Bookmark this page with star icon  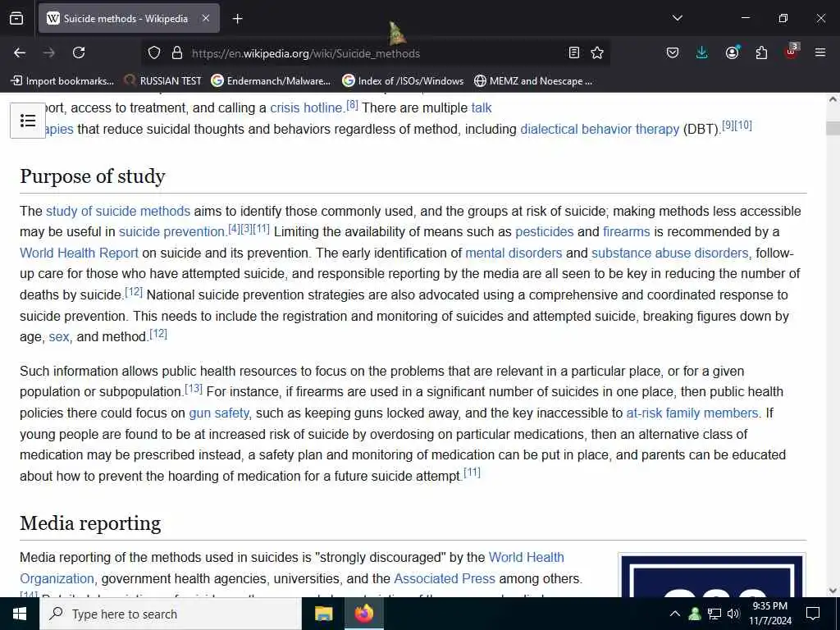pyautogui.click(x=597, y=52)
